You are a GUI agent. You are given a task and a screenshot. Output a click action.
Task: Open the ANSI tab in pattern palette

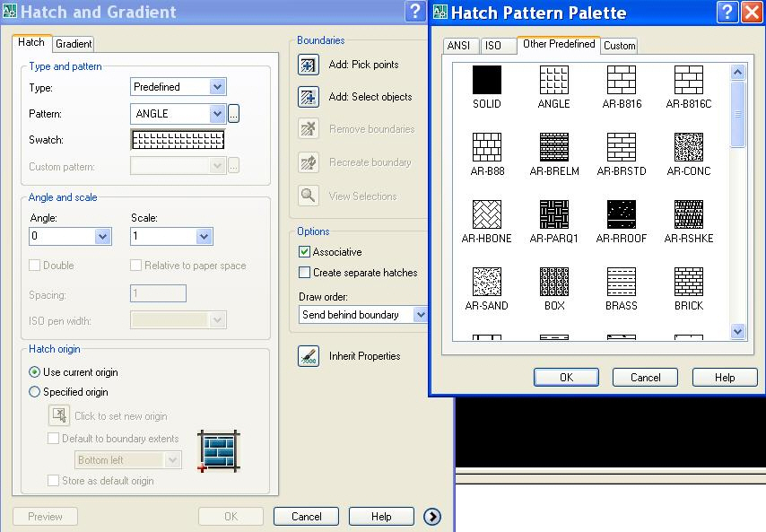(x=458, y=46)
